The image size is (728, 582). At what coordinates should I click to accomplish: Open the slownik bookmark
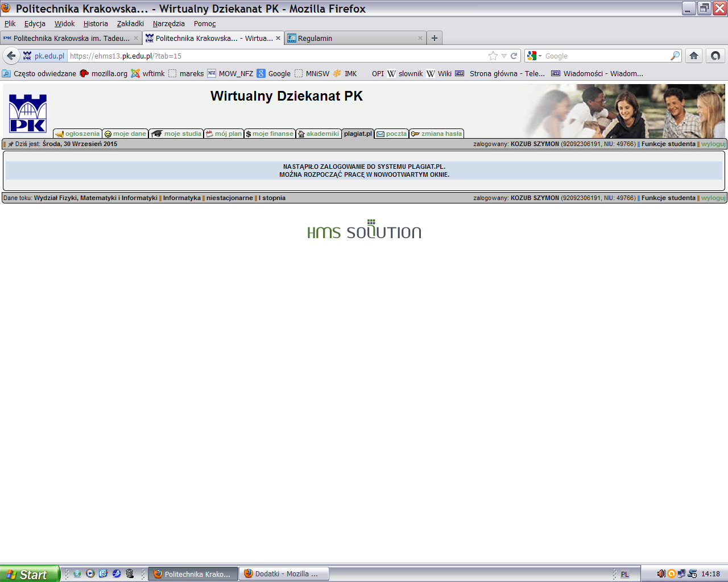(406, 73)
